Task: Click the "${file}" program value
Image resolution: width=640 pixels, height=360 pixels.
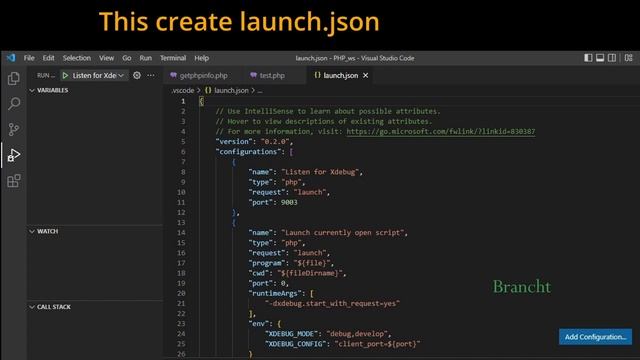Action: pyautogui.click(x=312, y=263)
